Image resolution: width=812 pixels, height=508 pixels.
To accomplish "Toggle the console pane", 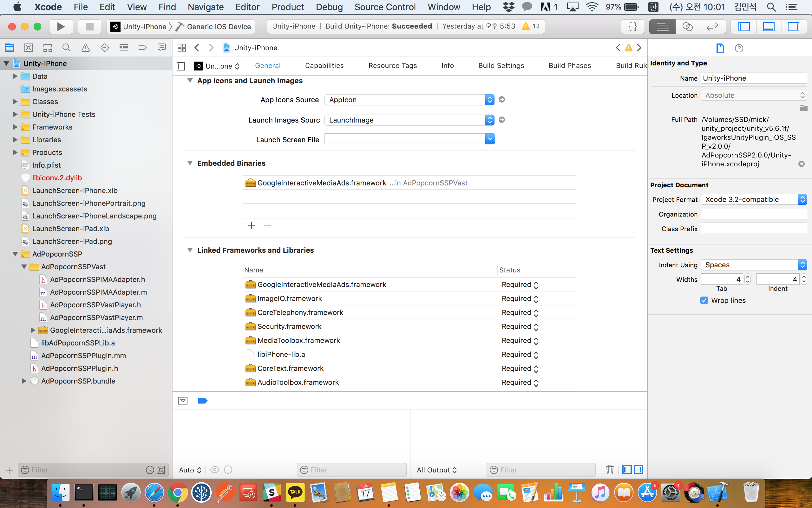I will (x=638, y=470).
